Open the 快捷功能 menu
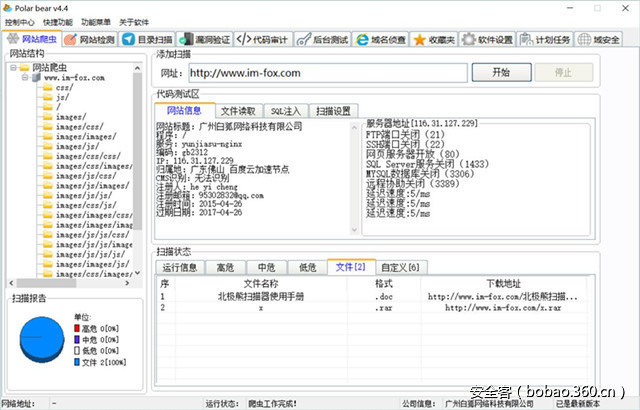This screenshot has height=410, width=640. coord(58,22)
